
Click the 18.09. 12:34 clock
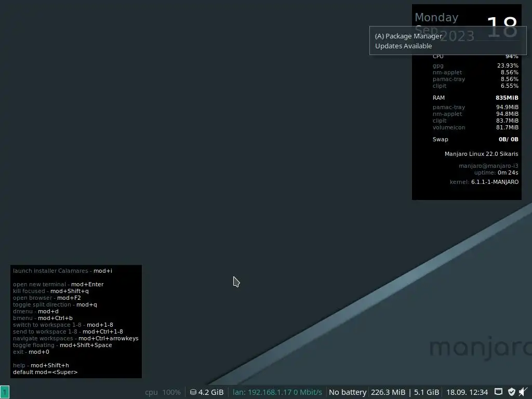point(467,392)
